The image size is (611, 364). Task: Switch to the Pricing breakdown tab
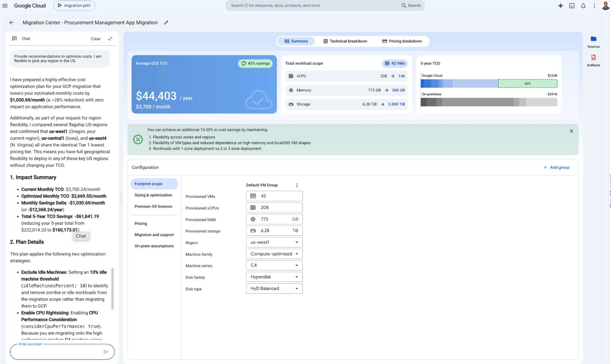(x=402, y=41)
